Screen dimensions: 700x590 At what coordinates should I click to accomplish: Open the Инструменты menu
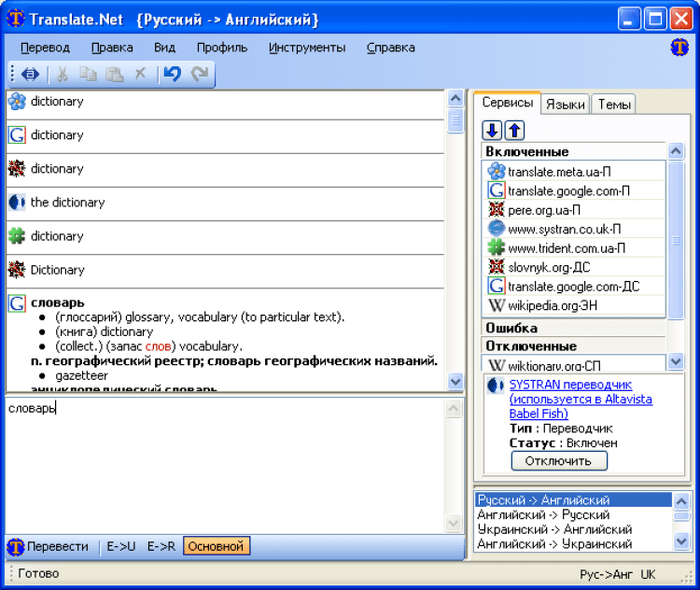tap(307, 48)
